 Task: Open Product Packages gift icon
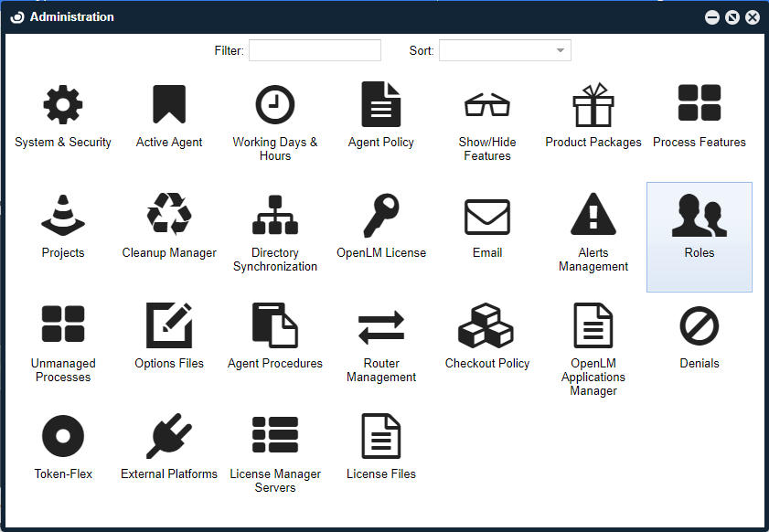(593, 105)
